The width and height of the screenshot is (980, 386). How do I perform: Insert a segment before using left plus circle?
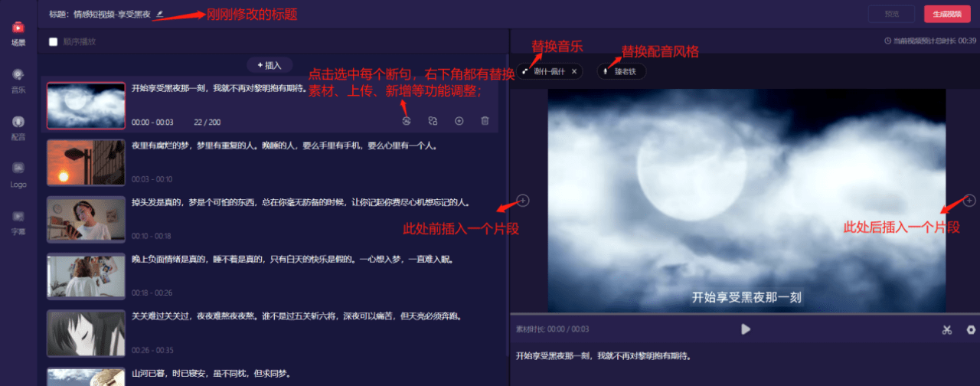tap(523, 201)
